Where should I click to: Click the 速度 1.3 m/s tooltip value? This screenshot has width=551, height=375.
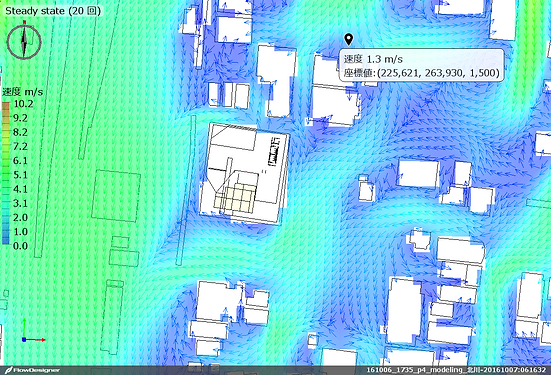click(x=373, y=59)
